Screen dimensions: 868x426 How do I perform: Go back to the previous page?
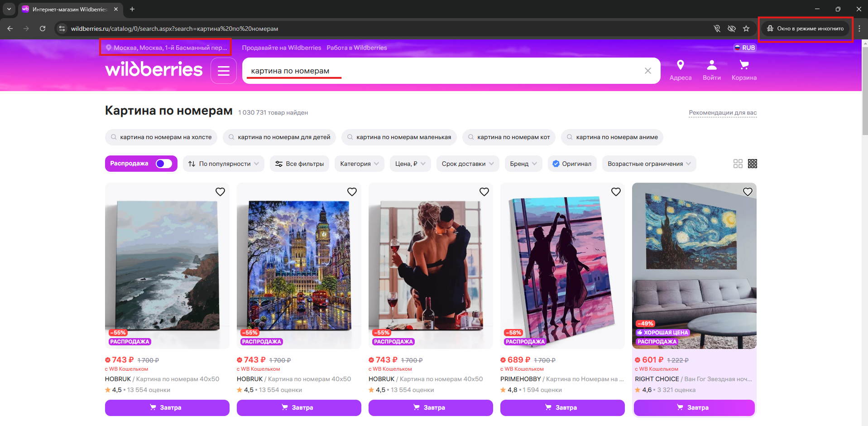coord(10,29)
